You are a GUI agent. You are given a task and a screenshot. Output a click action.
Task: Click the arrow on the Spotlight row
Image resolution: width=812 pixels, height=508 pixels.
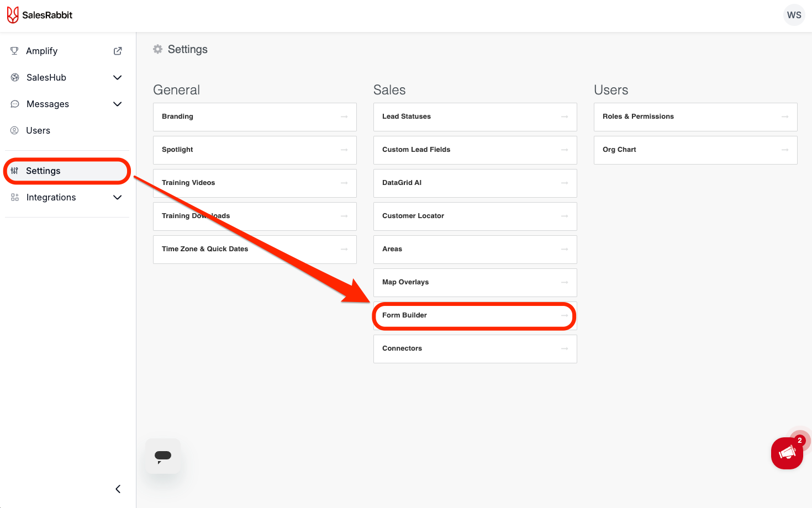click(x=344, y=150)
